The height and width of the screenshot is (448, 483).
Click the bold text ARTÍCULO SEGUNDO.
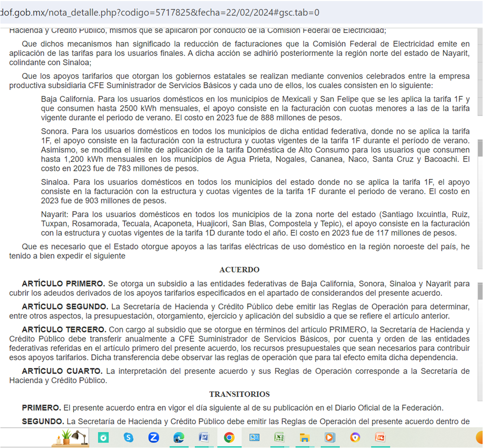65,307
